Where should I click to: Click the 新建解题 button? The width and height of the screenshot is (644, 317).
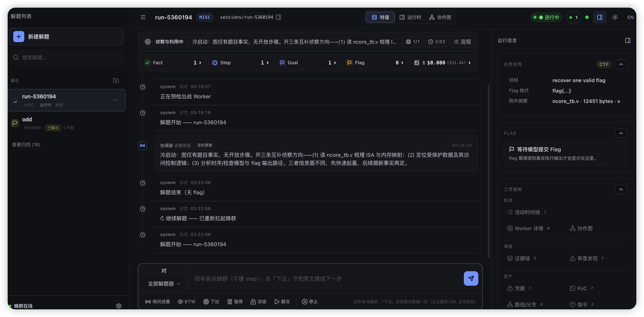click(66, 37)
